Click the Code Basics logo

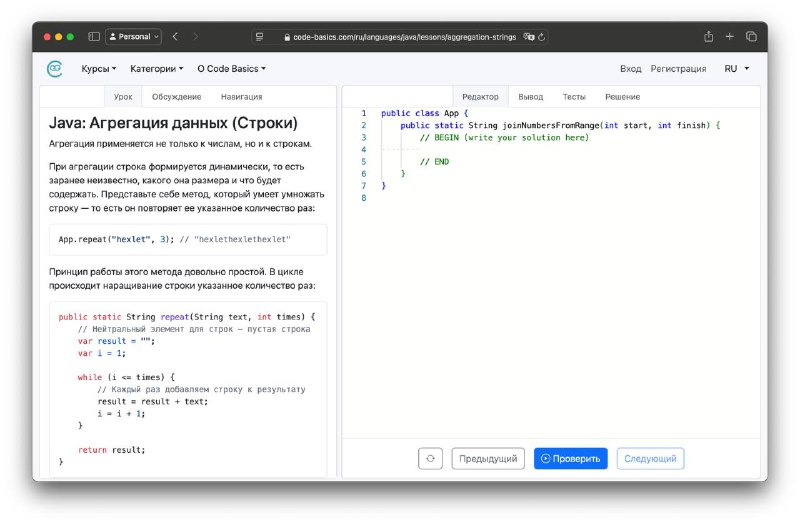coord(55,68)
